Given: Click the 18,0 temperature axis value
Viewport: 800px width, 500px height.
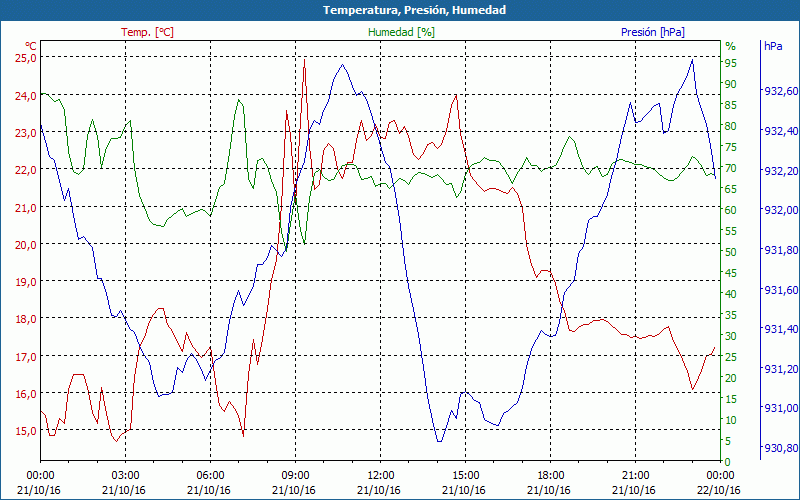Looking at the screenshot, I should pos(26,319).
